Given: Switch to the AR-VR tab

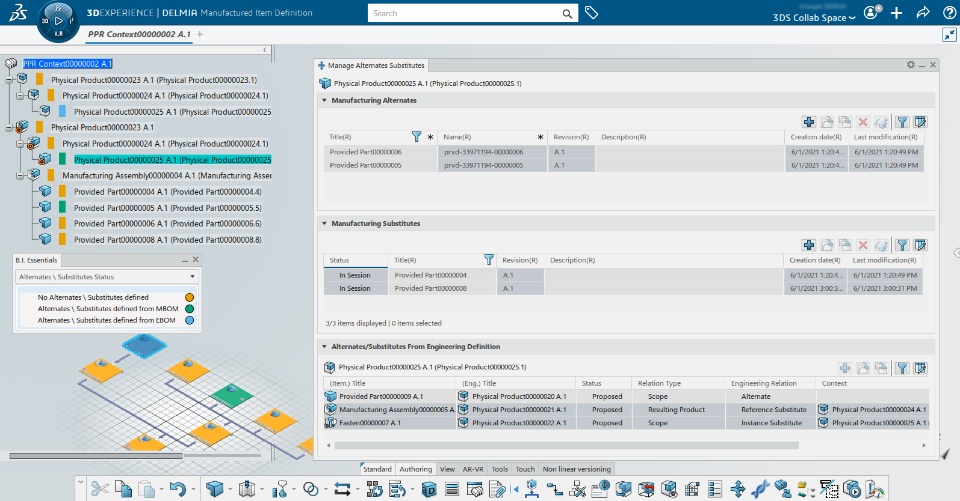Looking at the screenshot, I should click(473, 469).
